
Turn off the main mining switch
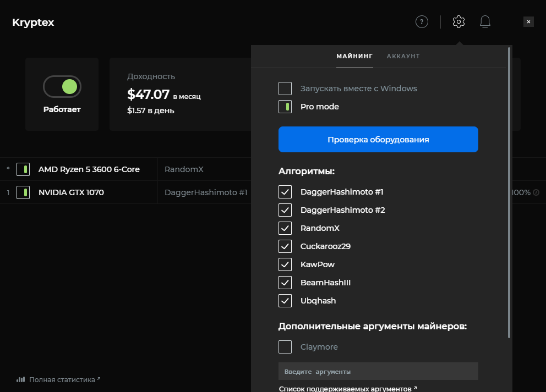pos(62,86)
